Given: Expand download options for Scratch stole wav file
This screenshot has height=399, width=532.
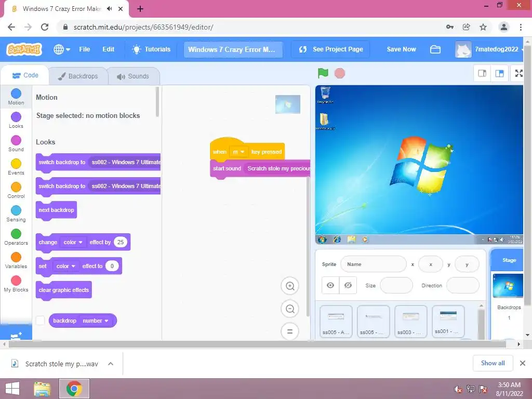Looking at the screenshot, I should coord(111,364).
